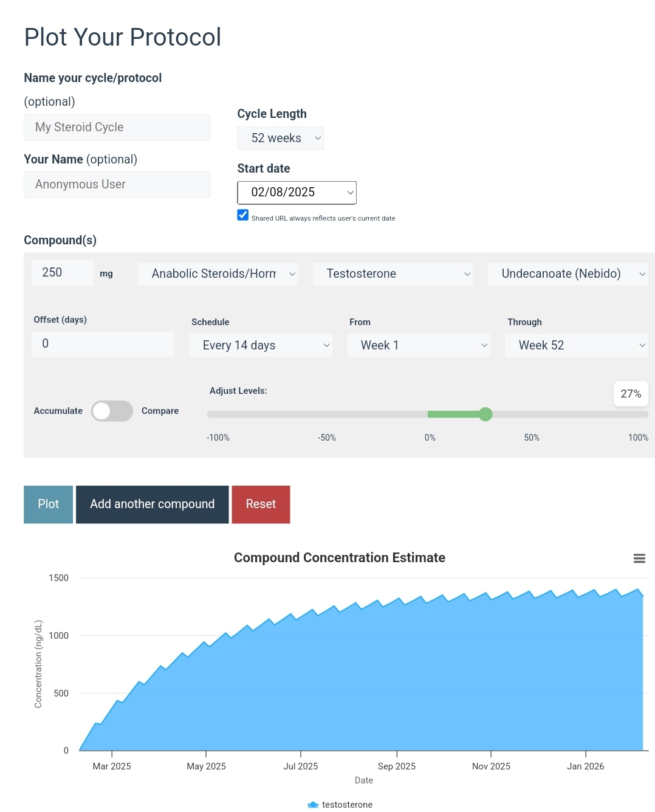The width and height of the screenshot is (655, 812).
Task: Click the Plot button
Action: coord(49,504)
